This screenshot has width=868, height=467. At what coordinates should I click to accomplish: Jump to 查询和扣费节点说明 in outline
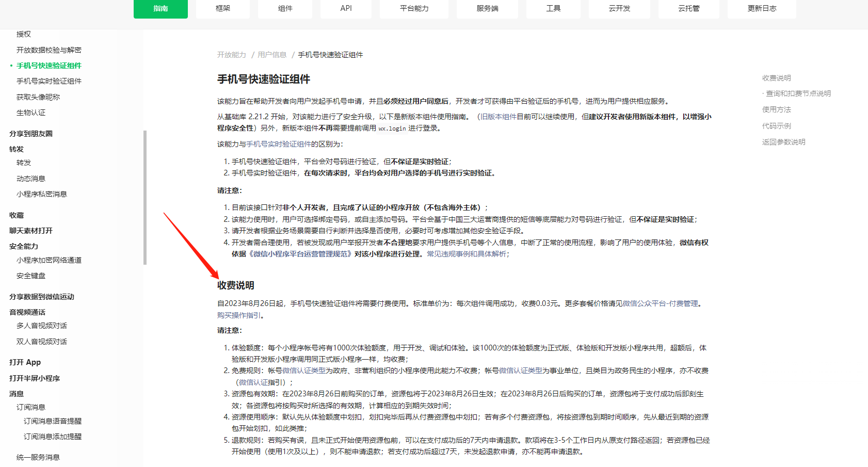[x=798, y=93]
